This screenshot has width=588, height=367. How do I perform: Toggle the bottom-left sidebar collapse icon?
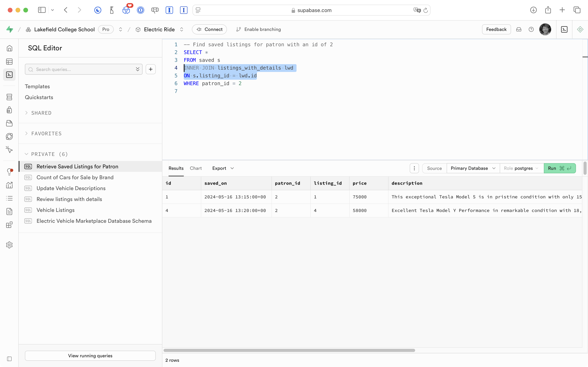coord(10,359)
